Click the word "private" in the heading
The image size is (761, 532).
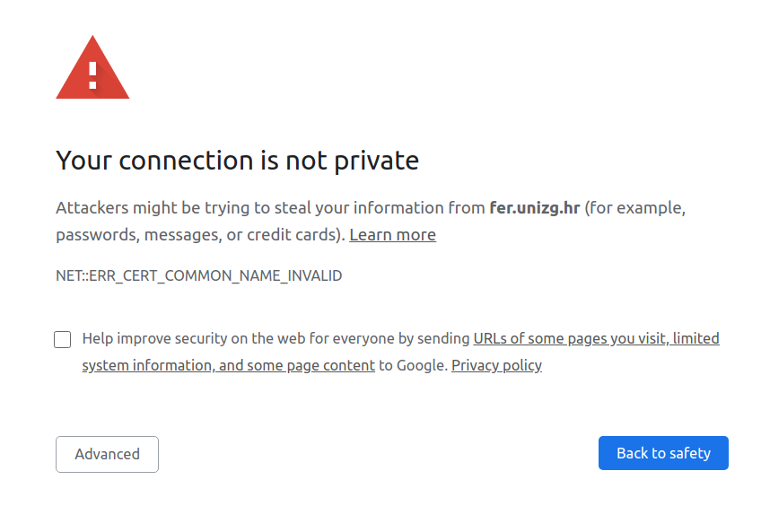[377, 161]
